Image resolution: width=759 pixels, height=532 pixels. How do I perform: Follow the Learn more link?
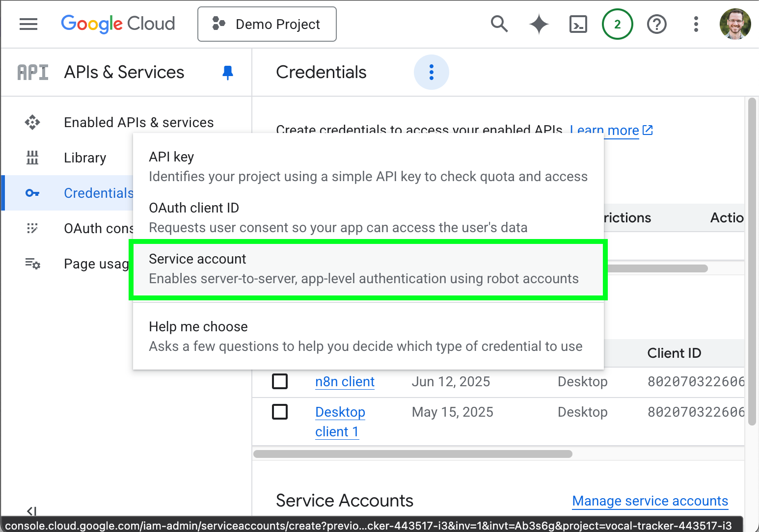tap(605, 130)
